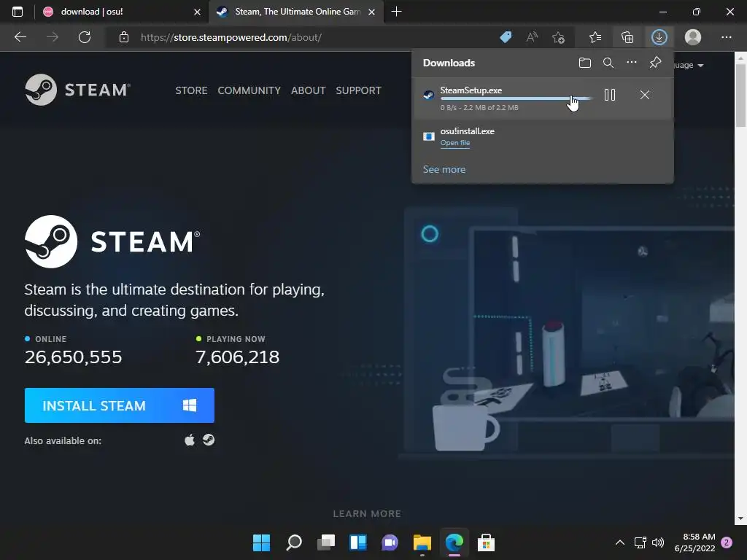
Task: Open Microsoft Store from taskbar
Action: (486, 542)
